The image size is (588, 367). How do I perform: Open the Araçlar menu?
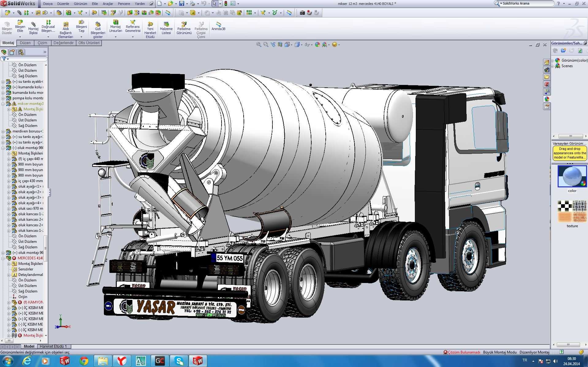point(108,4)
